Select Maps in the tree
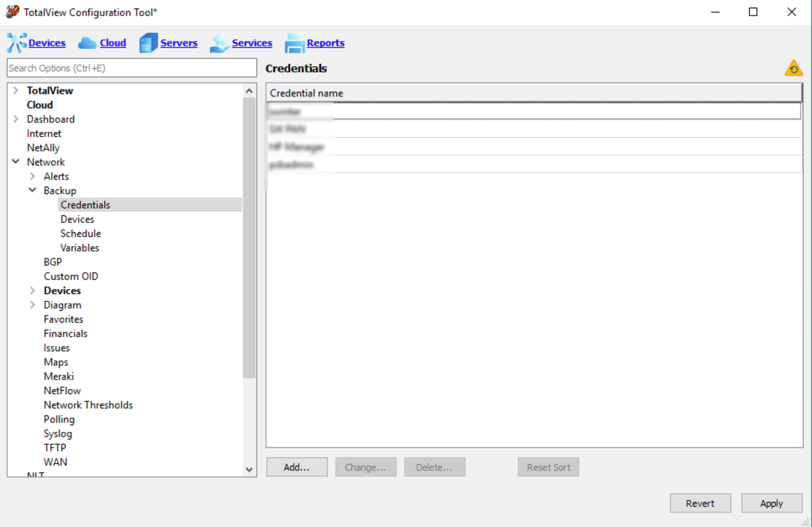Screen dimensions: 812x527 click(x=56, y=362)
